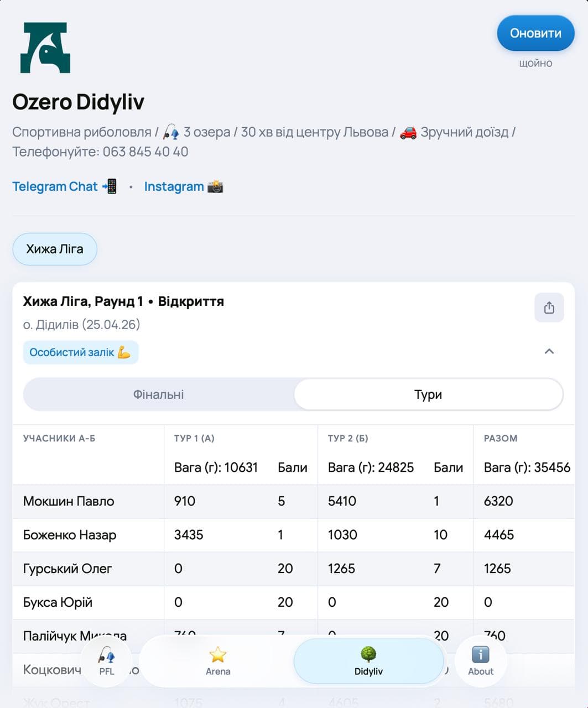Sort by УЧАСНИКИ А-Б column header
588x708 pixels.
point(59,438)
